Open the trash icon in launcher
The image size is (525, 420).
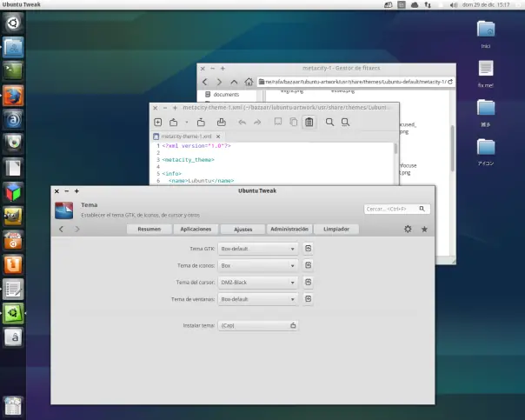pyautogui.click(x=13, y=406)
